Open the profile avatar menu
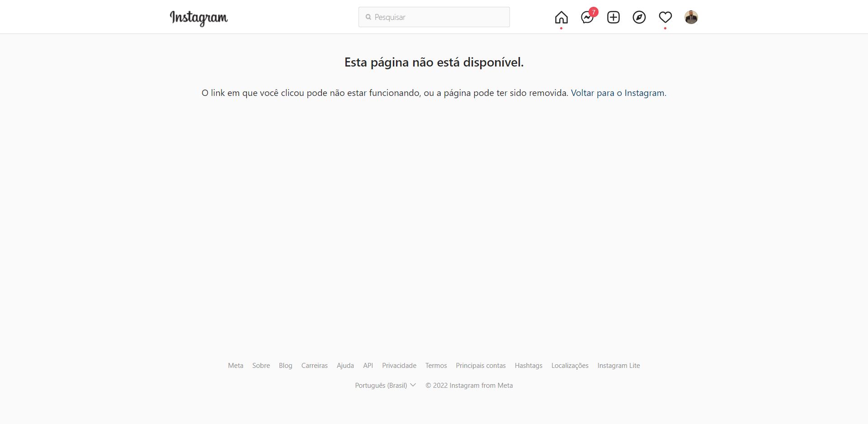The width and height of the screenshot is (868, 424). (x=691, y=17)
